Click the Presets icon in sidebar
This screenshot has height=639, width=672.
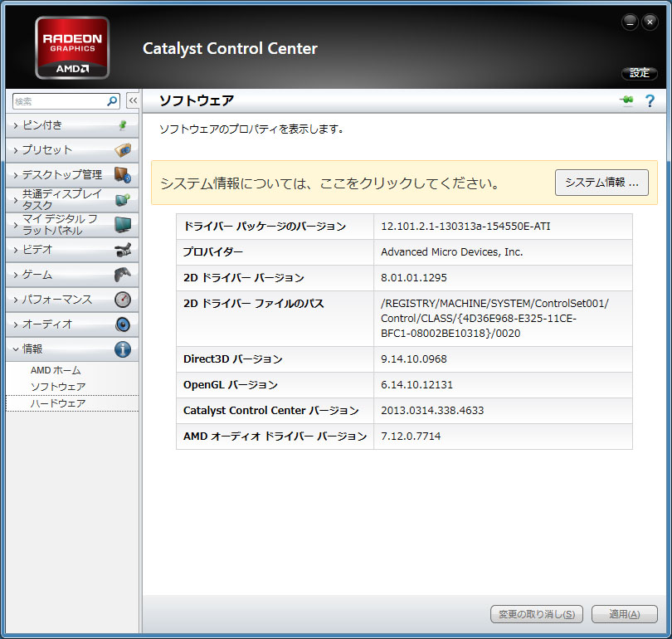[123, 150]
